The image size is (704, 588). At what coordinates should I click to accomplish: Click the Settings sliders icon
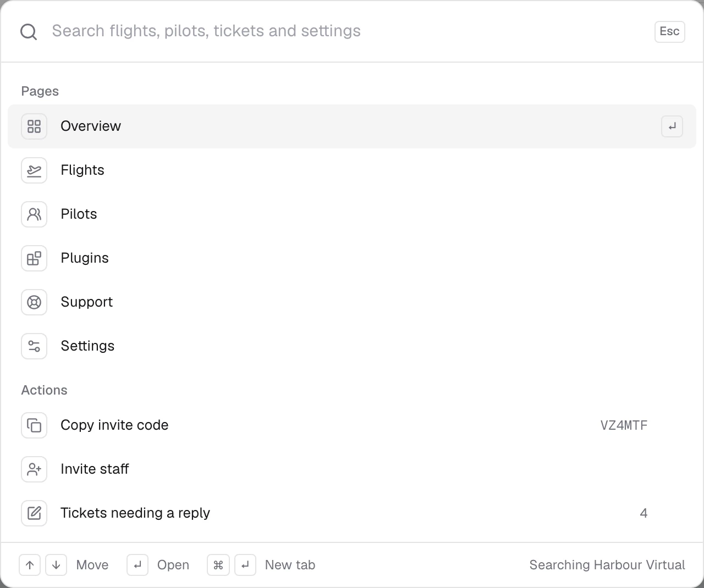[x=34, y=346]
